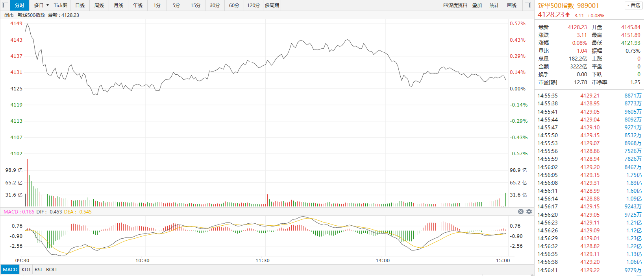Click the 市净率 1.25 value
644x276 pixels.
point(635,82)
